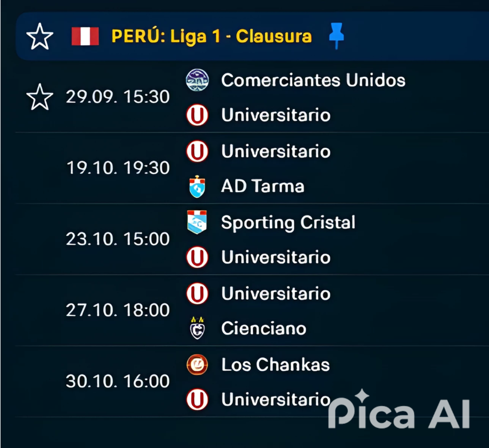489x448 pixels.
Task: Click Universitario crest in 29.09 match
Action: [197, 115]
